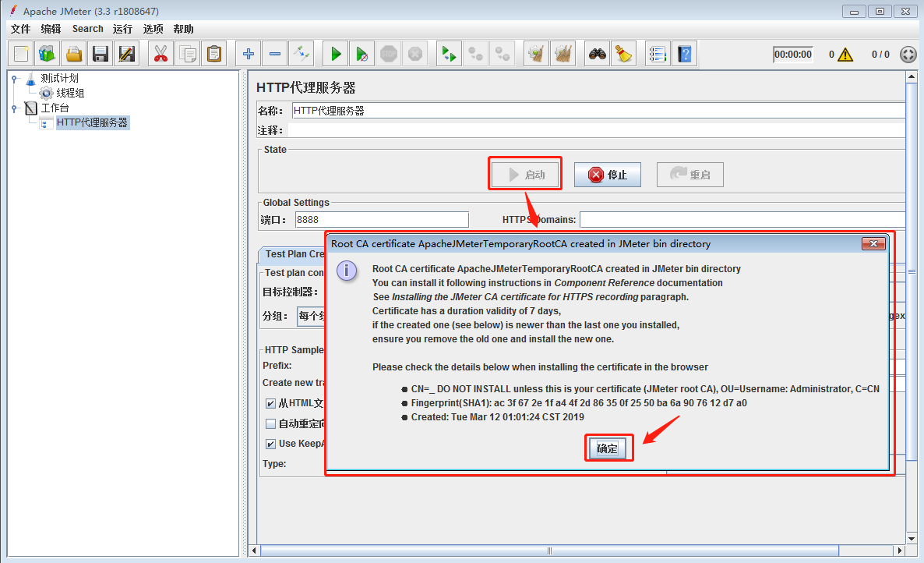924x563 pixels.
Task: Click the Toggle enable/disable icon
Action: [x=302, y=55]
